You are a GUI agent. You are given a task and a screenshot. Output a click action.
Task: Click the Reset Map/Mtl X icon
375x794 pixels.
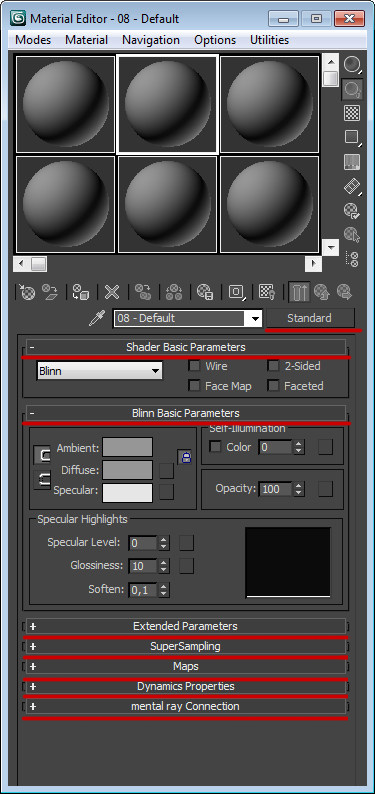[112, 292]
